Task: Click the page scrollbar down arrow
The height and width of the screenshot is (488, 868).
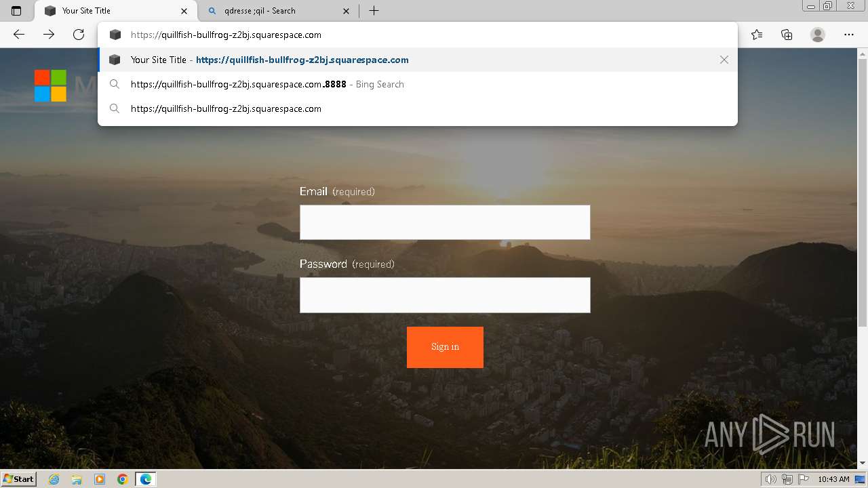Action: 863,464
